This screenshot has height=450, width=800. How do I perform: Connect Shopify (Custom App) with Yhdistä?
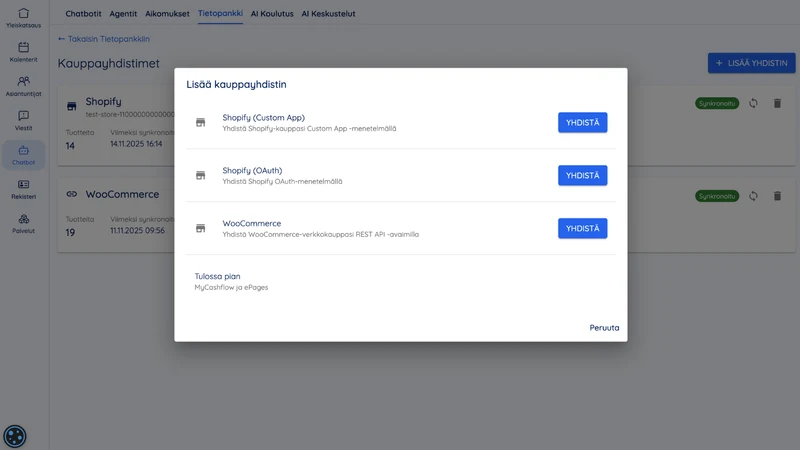[x=582, y=122]
